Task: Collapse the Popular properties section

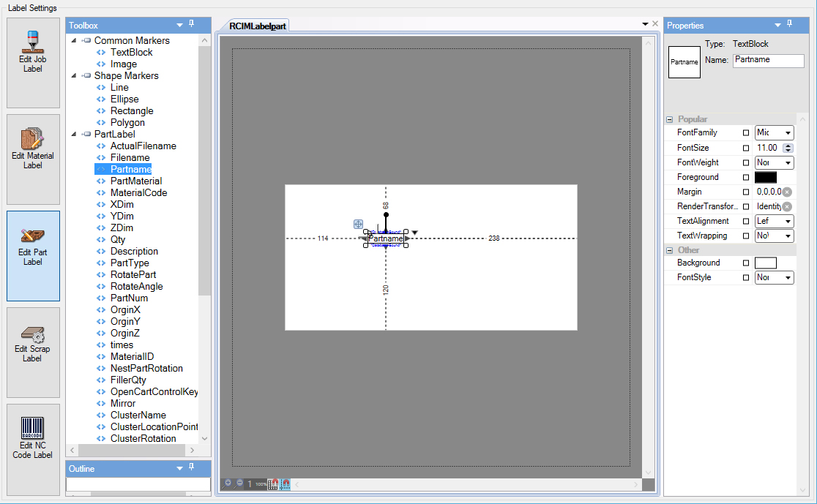Action: tap(668, 119)
